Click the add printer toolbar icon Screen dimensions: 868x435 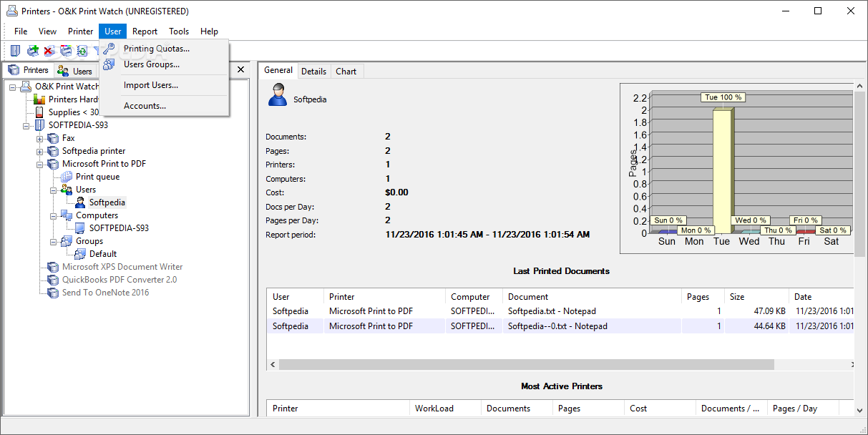pos(32,50)
